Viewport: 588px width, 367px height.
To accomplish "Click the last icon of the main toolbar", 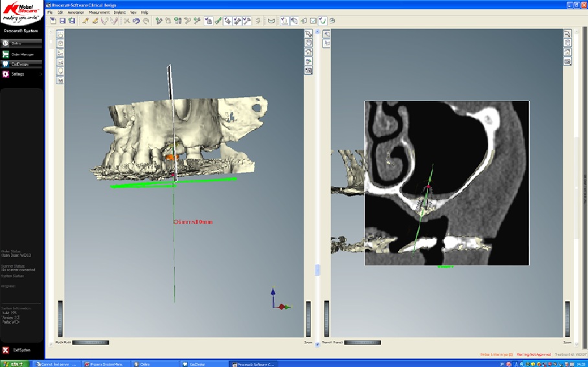I will coord(332,21).
